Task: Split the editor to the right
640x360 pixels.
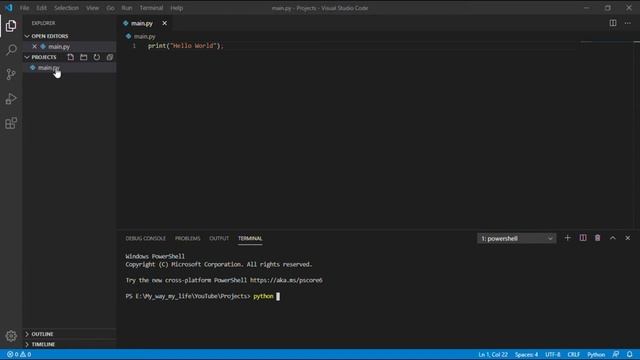Action: point(613,23)
